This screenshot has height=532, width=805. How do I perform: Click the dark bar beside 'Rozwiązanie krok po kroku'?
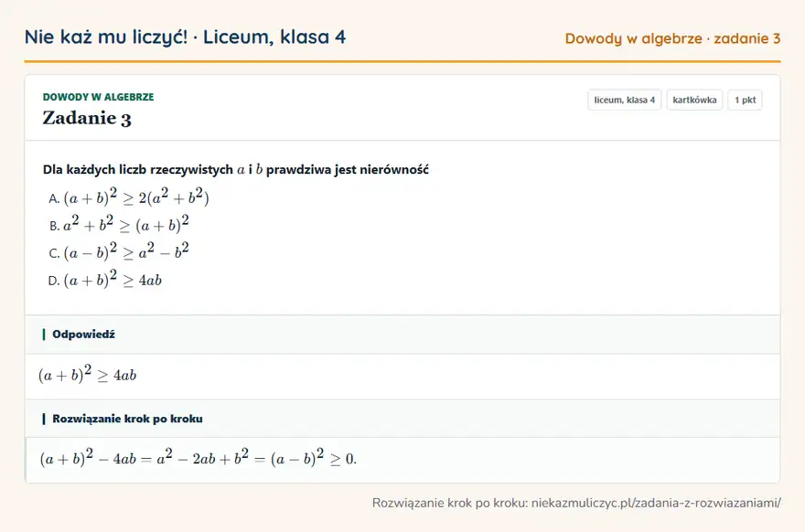point(44,419)
